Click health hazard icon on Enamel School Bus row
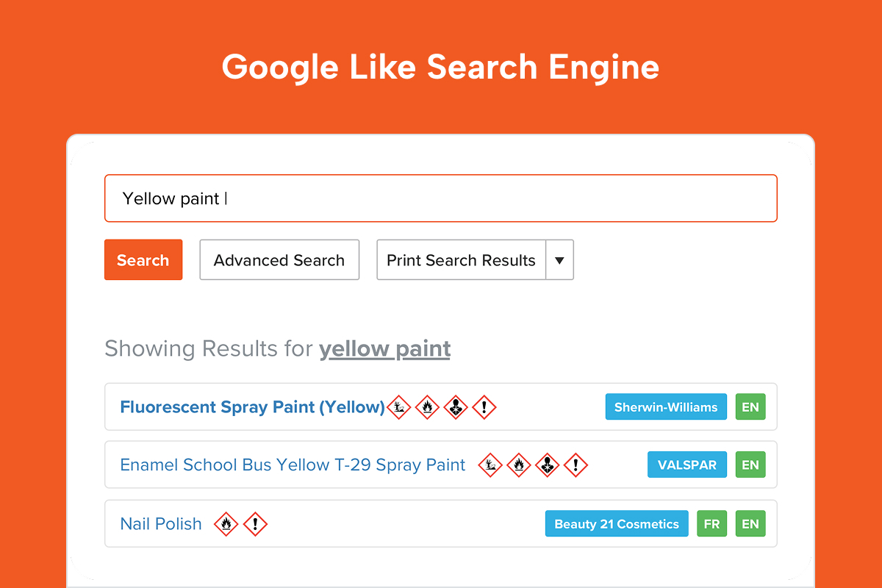The image size is (882, 588). [x=548, y=465]
